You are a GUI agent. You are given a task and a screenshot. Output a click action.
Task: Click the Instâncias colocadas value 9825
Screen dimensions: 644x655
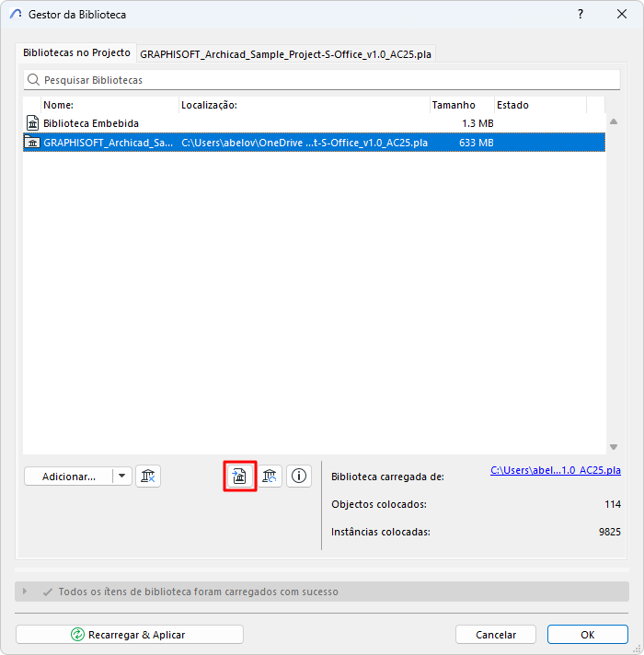tap(610, 532)
